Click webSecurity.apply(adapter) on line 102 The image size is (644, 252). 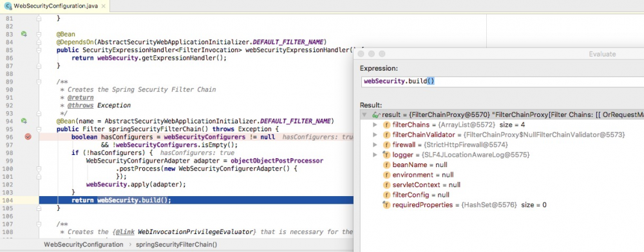tap(136, 184)
